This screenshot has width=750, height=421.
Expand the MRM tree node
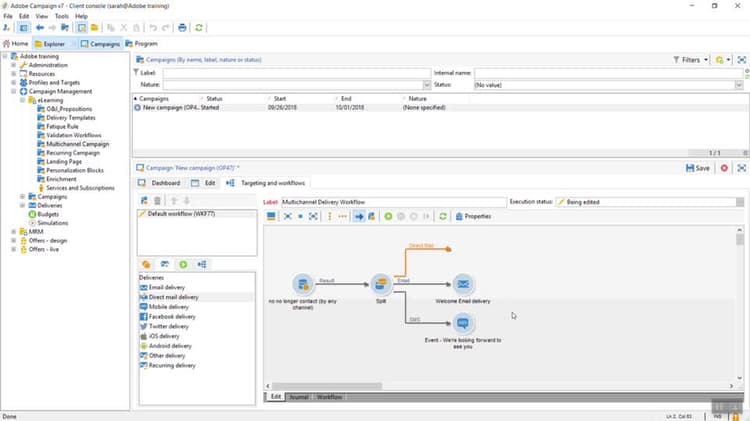tap(13, 232)
